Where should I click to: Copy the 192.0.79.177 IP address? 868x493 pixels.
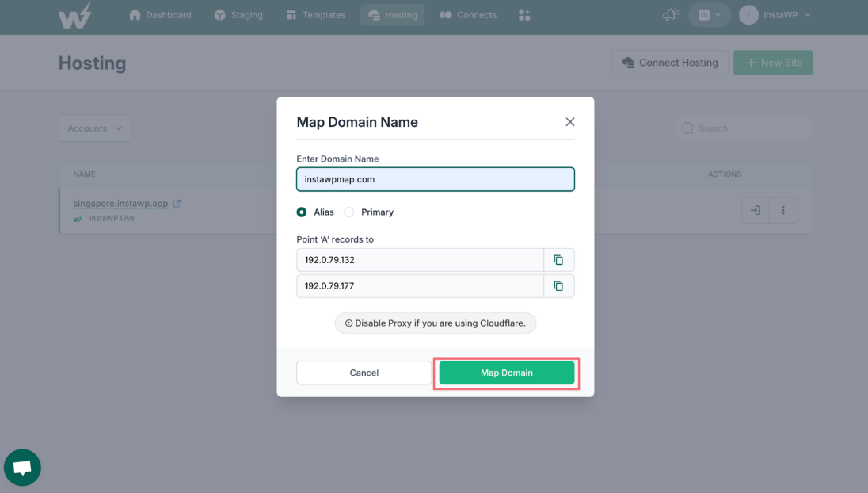[558, 286]
